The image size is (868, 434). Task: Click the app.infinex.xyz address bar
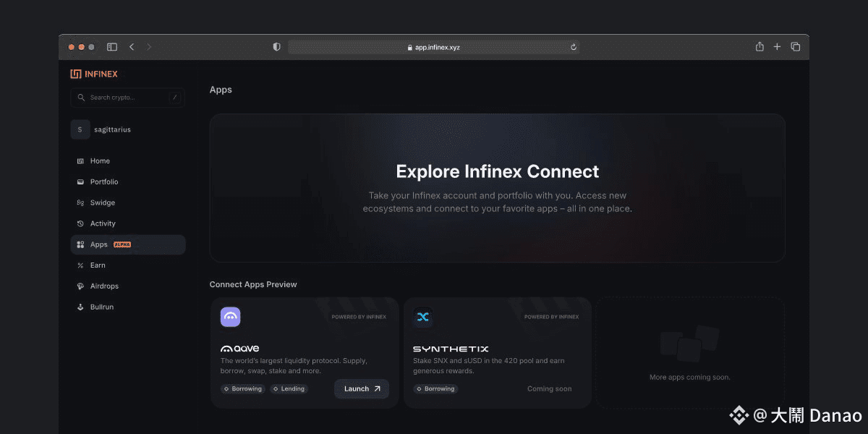pyautogui.click(x=434, y=47)
